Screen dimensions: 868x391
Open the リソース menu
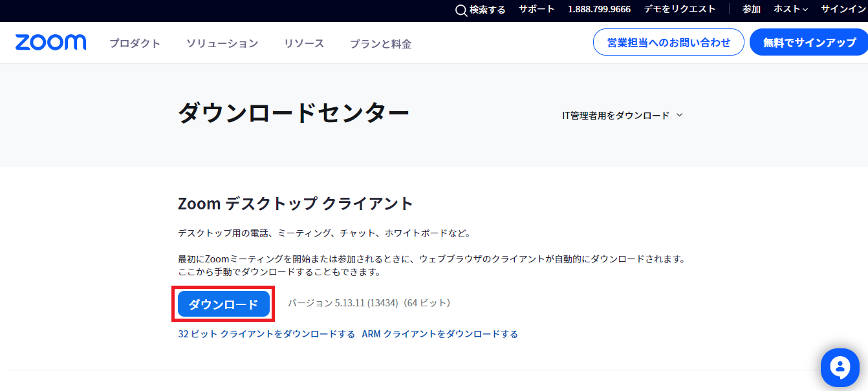point(304,43)
